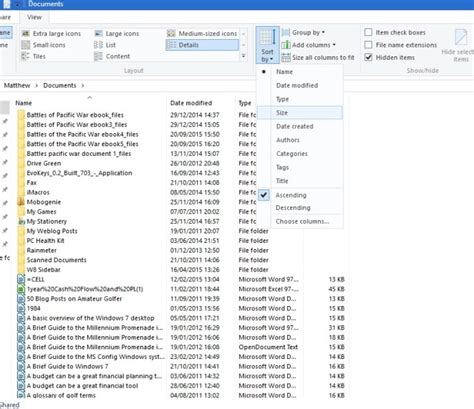Select the Rainmeter folder
The width and height of the screenshot is (474, 409).
[41, 250]
